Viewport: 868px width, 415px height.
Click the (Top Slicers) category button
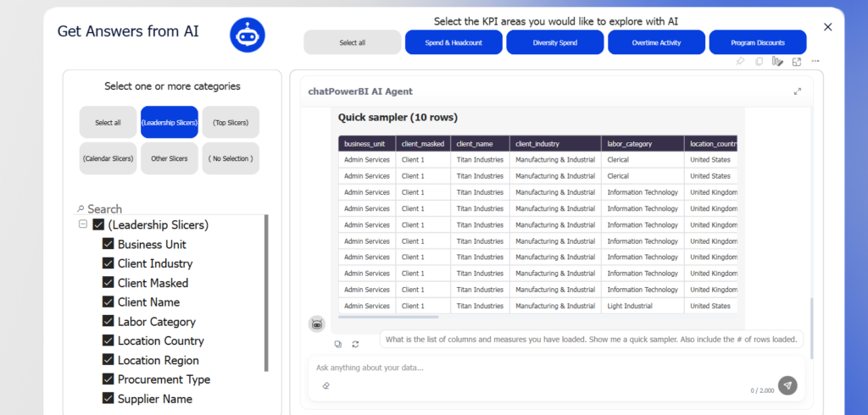(231, 122)
